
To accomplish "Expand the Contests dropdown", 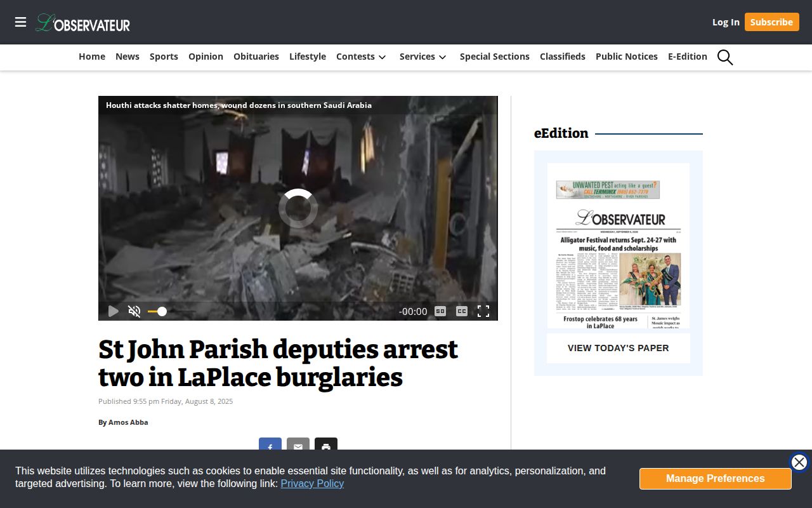I will point(361,57).
